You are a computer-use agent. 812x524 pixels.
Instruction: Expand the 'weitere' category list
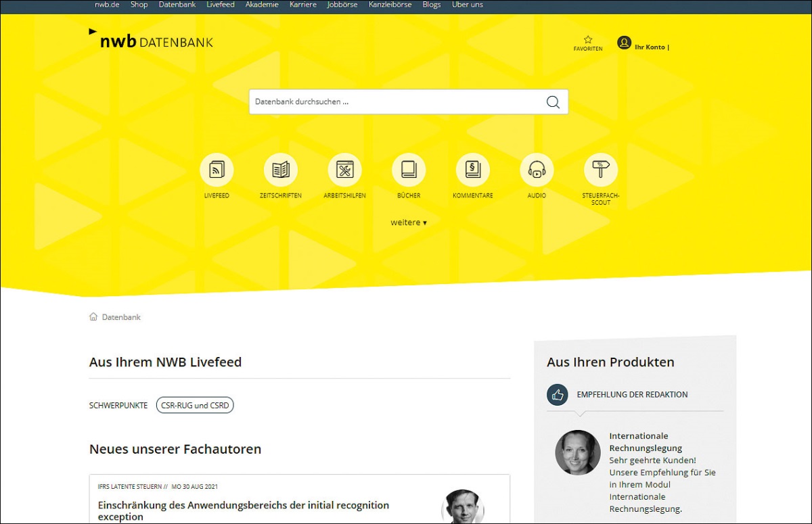408,222
